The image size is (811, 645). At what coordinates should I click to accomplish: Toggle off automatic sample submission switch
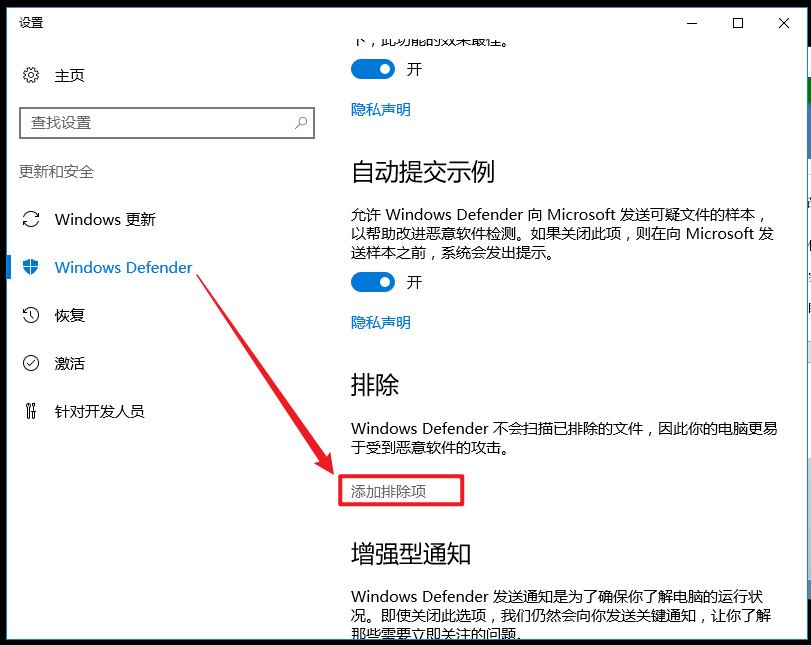pos(373,282)
